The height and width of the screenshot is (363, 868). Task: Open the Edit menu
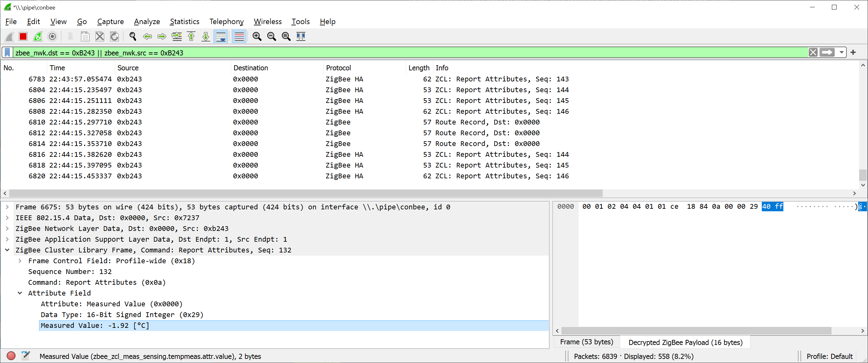coord(33,22)
